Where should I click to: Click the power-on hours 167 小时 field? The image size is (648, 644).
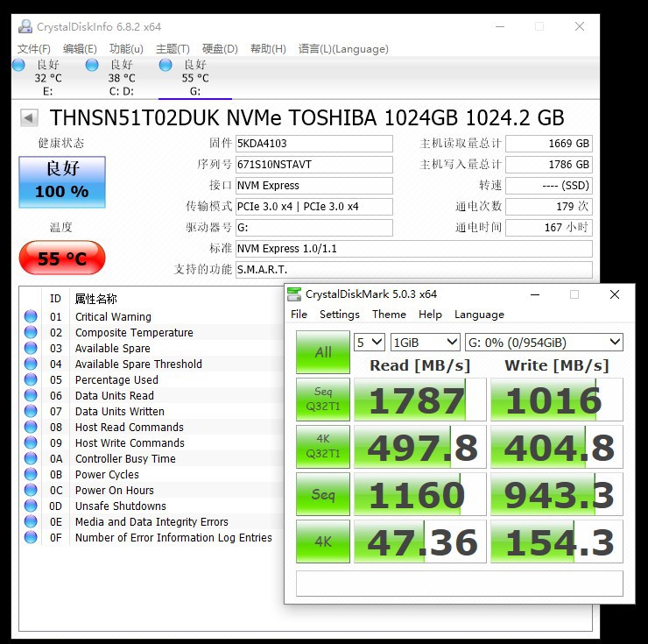549,228
